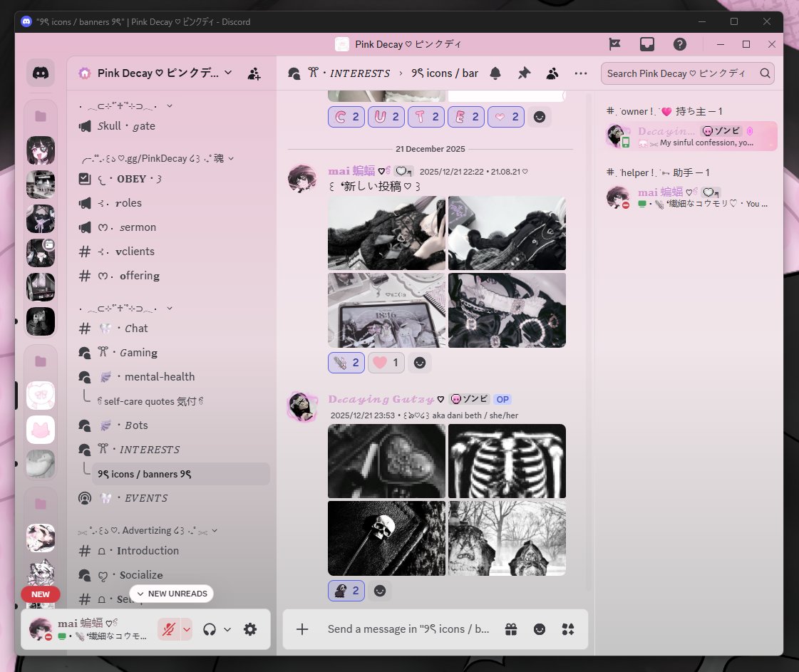The image size is (799, 672).
Task: Jump to NEW UNREADS pill
Action: coord(171,594)
